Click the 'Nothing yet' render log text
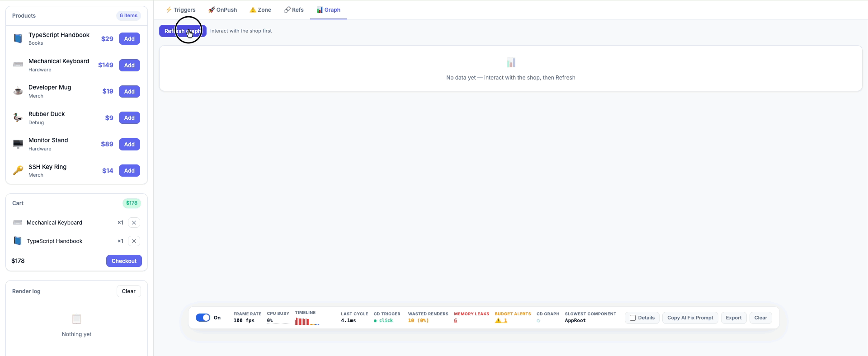The width and height of the screenshot is (868, 356). (76, 334)
